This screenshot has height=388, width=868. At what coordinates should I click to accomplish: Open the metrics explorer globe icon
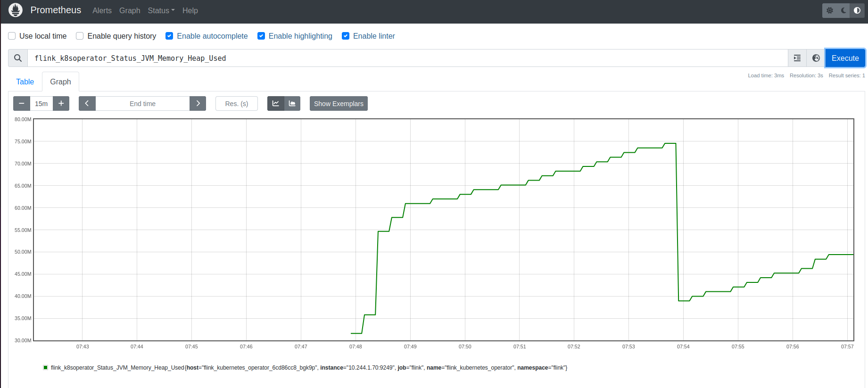tap(816, 58)
